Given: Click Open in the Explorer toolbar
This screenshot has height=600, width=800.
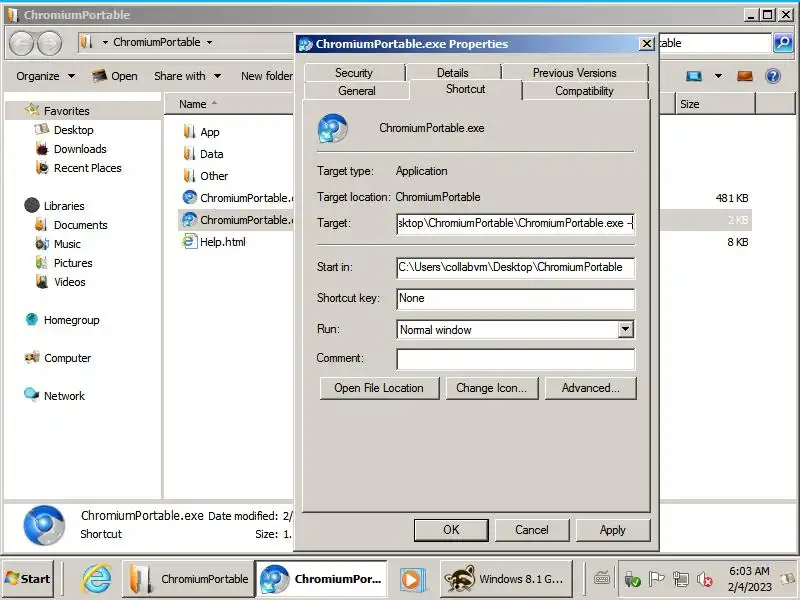Looking at the screenshot, I should [115, 76].
